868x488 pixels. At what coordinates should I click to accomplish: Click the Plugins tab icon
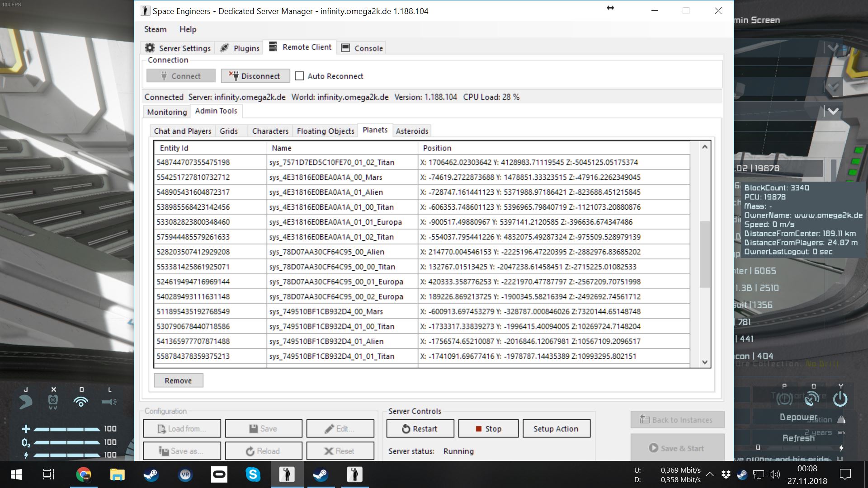(224, 48)
